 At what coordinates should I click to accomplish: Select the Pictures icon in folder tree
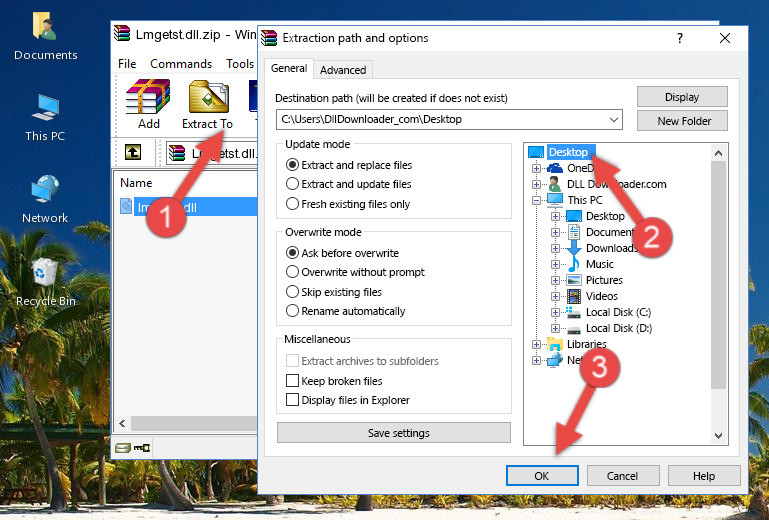574,280
